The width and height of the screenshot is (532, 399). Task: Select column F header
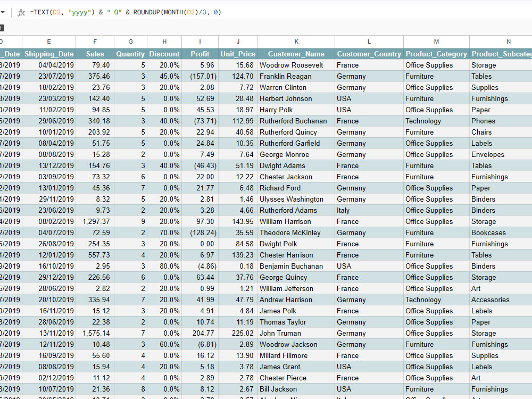coord(95,41)
